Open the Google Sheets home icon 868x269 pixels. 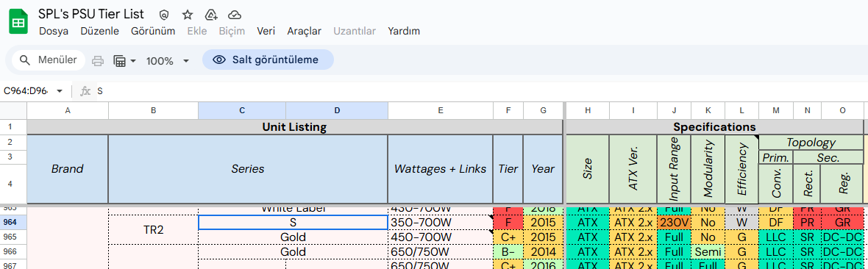[x=18, y=22]
